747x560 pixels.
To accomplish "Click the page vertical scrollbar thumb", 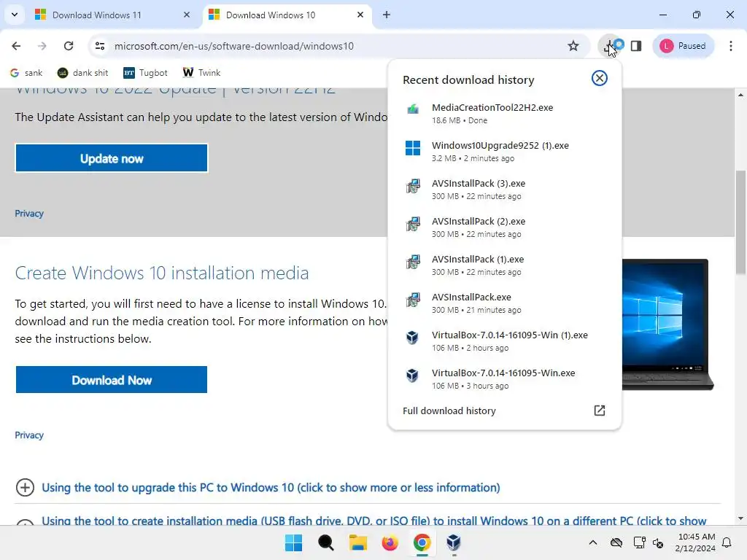I will [x=740, y=222].
